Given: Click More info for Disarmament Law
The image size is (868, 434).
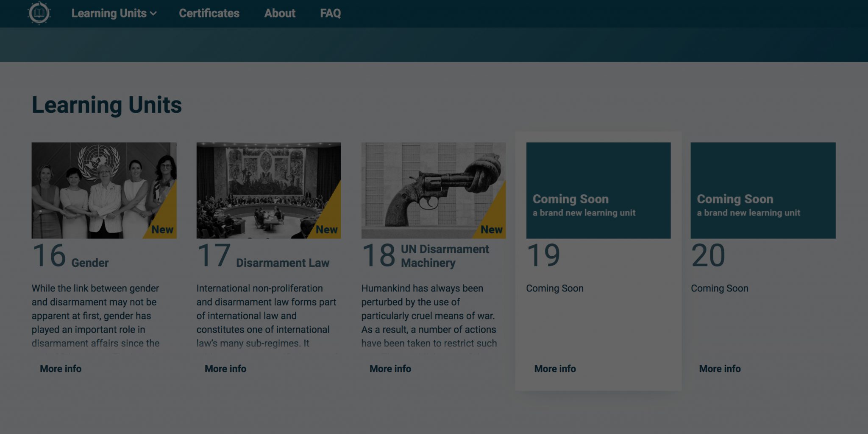Looking at the screenshot, I should point(225,369).
